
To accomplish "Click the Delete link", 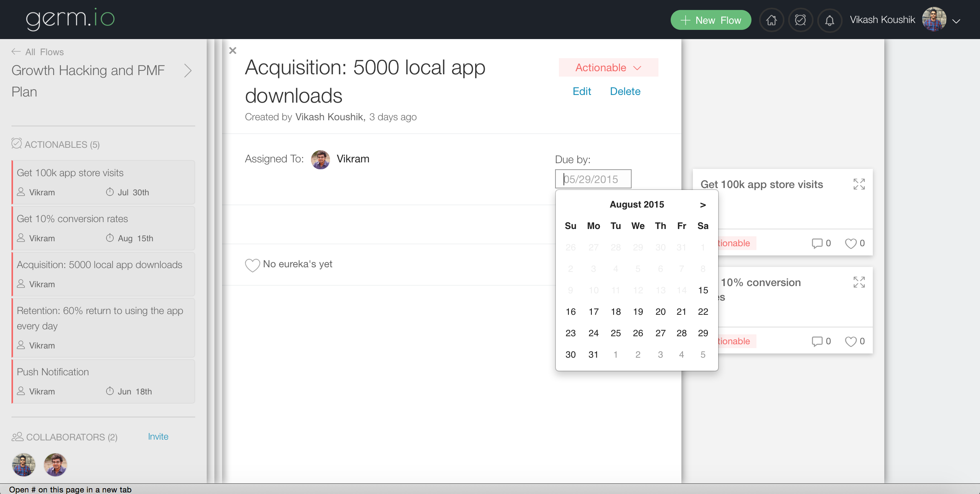I will (x=625, y=92).
